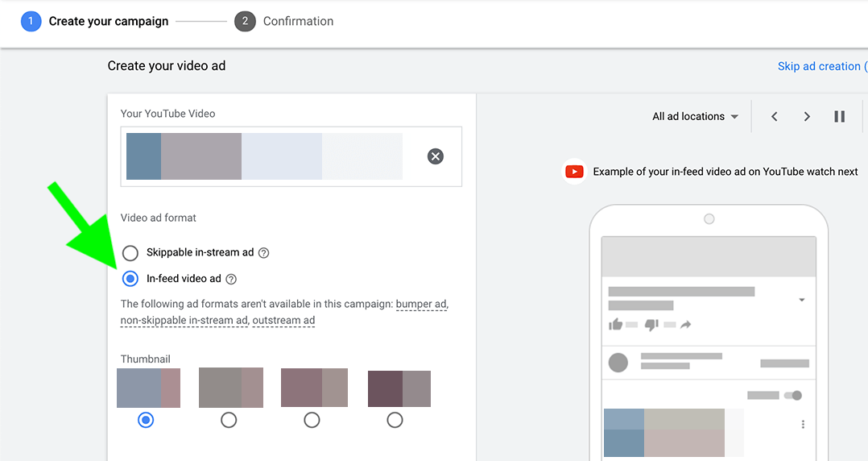Click the non-skippable in-stream ad link
Viewport: 868px width, 461px height.
184,320
